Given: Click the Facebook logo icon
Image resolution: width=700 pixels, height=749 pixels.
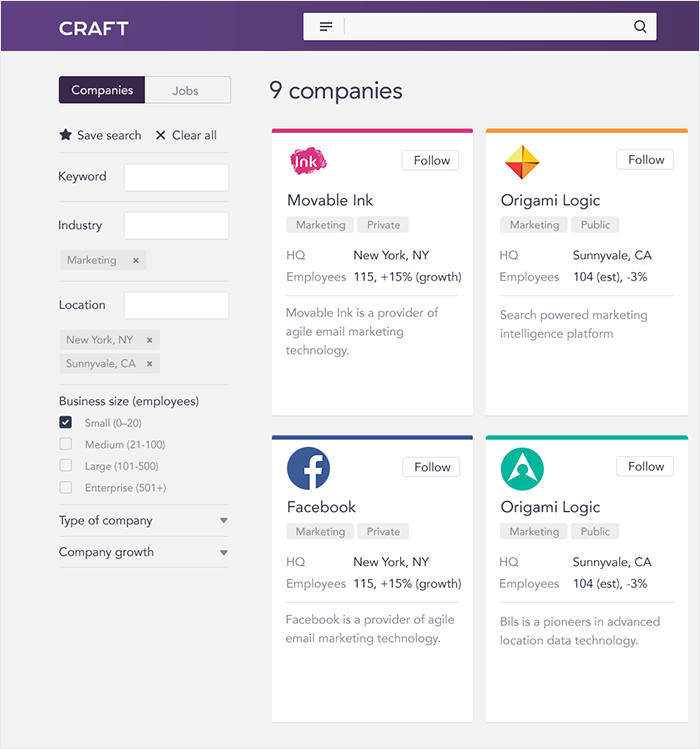Looking at the screenshot, I should click(308, 468).
